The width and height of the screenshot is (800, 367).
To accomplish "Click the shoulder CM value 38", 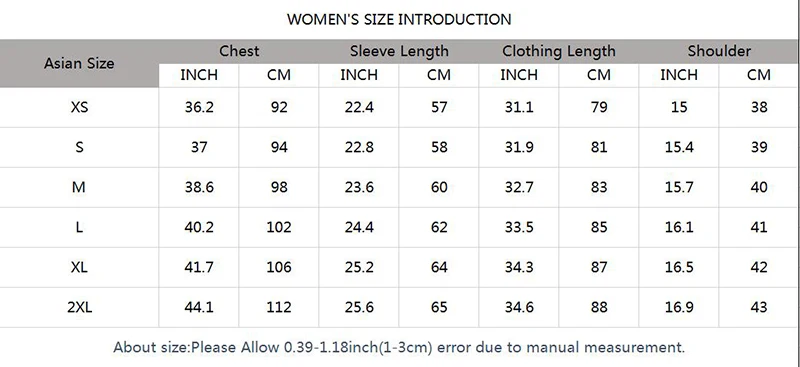I will click(759, 107).
